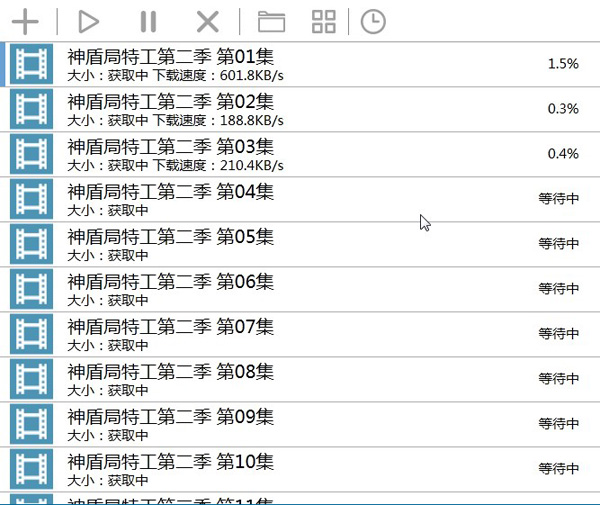This screenshot has height=505, width=600.
Task: Click the 0.4% progress value
Action: click(563, 154)
